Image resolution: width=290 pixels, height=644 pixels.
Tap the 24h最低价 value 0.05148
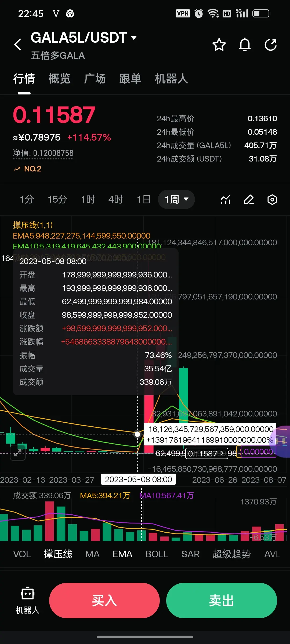(262, 132)
